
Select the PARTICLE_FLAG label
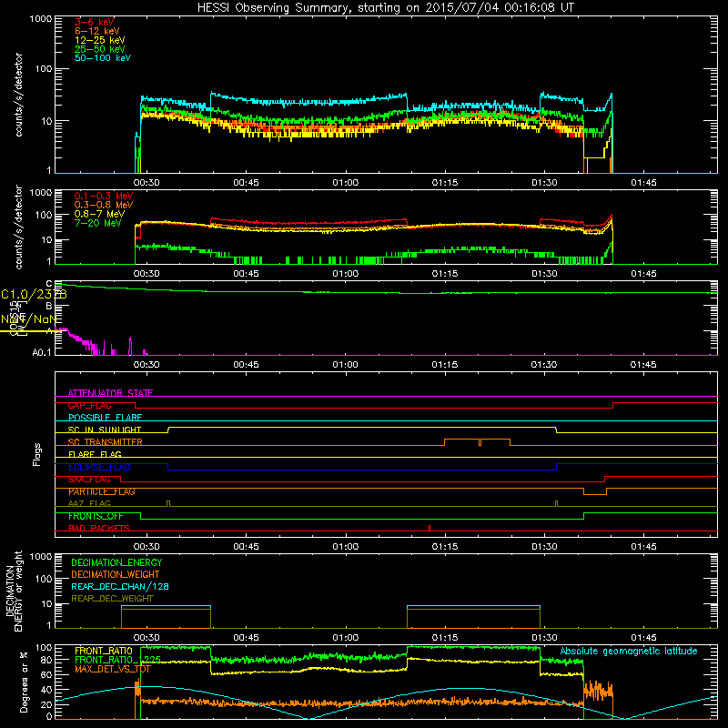tap(102, 491)
